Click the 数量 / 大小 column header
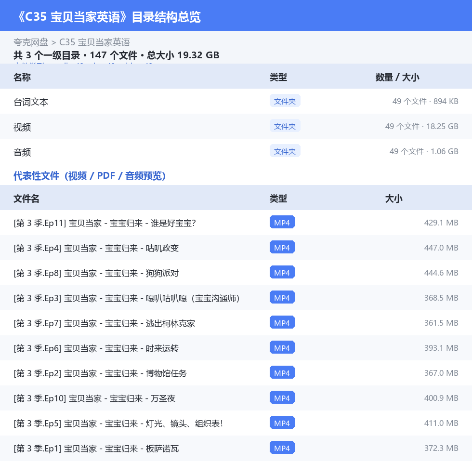472x476 pixels. pos(397,77)
